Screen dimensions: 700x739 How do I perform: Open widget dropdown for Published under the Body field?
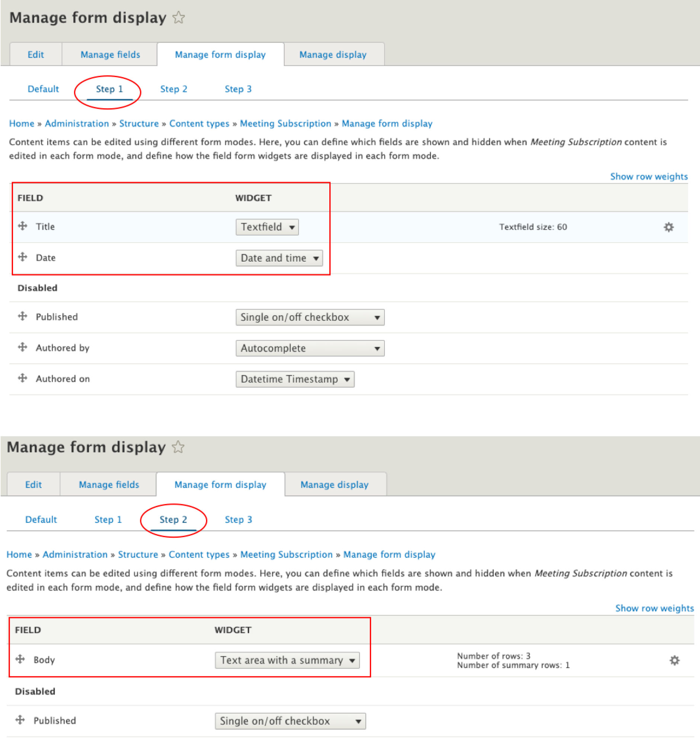[x=290, y=721]
